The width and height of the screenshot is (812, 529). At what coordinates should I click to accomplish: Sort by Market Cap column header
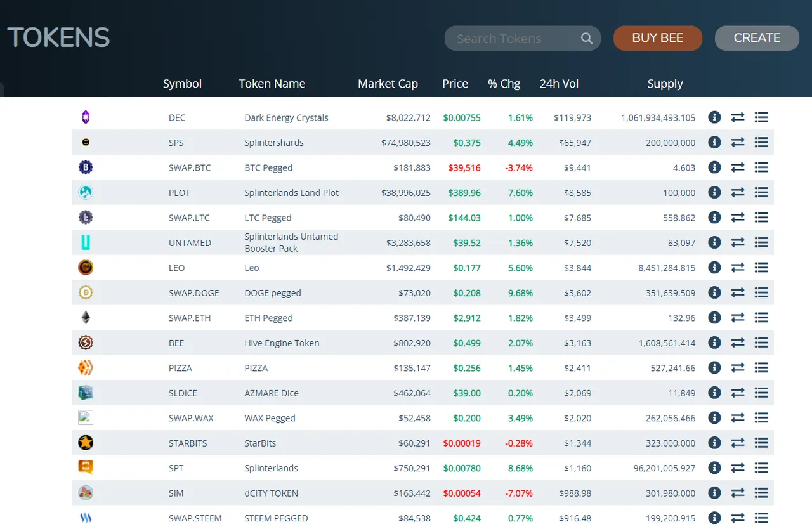click(388, 84)
